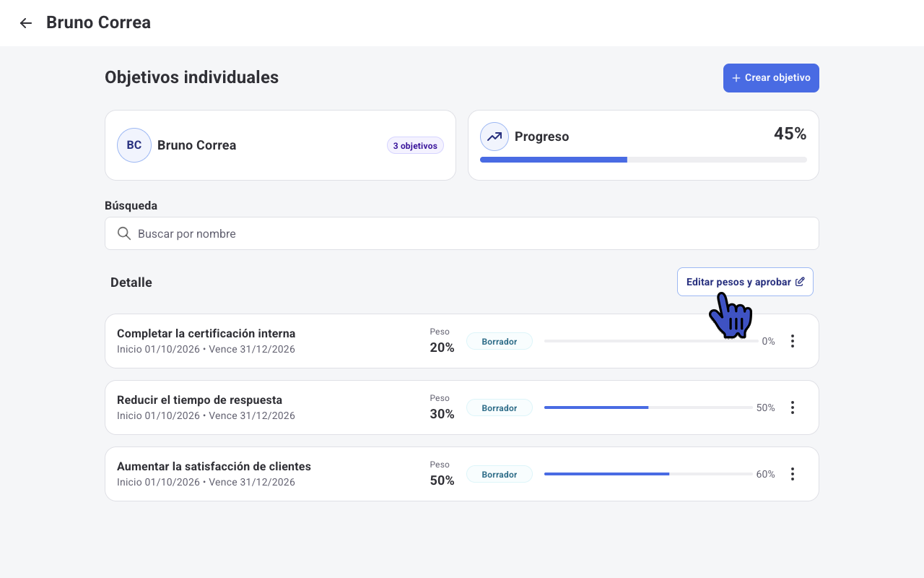Click the Buscar por nombre search field
The image size is (924, 578).
462,233
